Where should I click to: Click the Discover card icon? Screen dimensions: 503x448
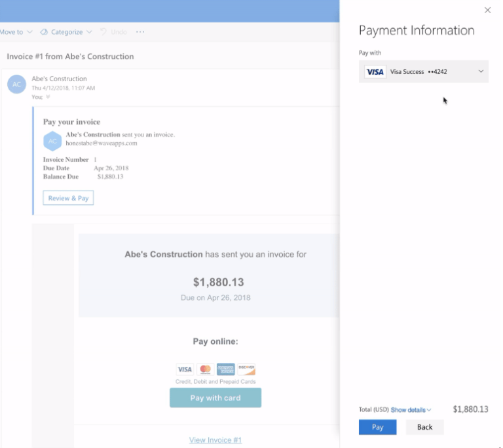pos(246,369)
